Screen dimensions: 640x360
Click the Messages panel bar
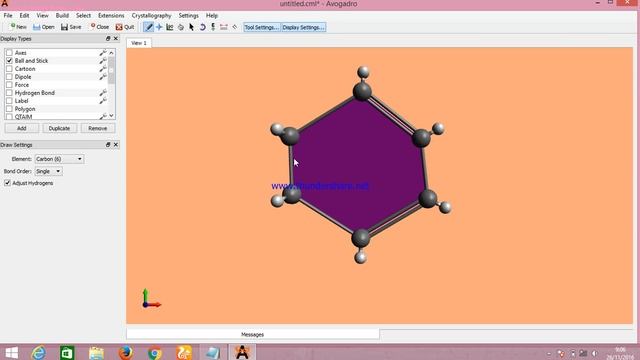coord(253,334)
